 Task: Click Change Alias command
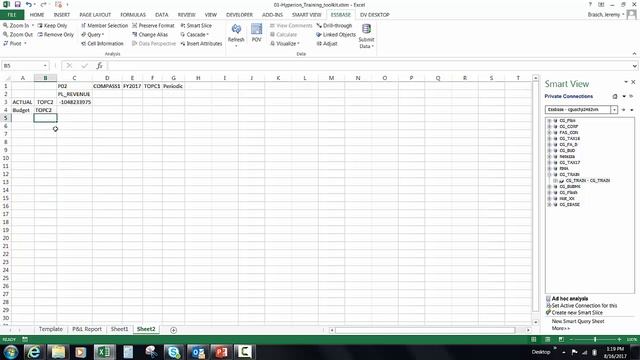(x=150, y=35)
